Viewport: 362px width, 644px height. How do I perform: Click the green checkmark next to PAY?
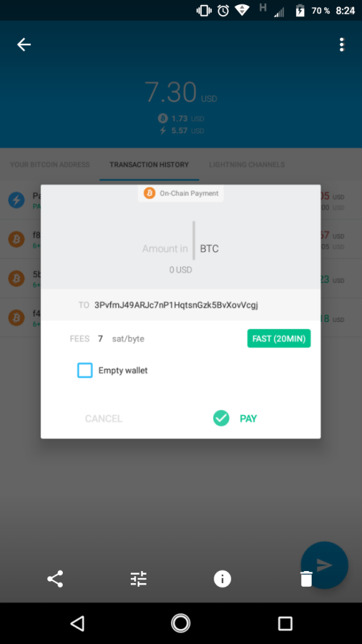(221, 418)
